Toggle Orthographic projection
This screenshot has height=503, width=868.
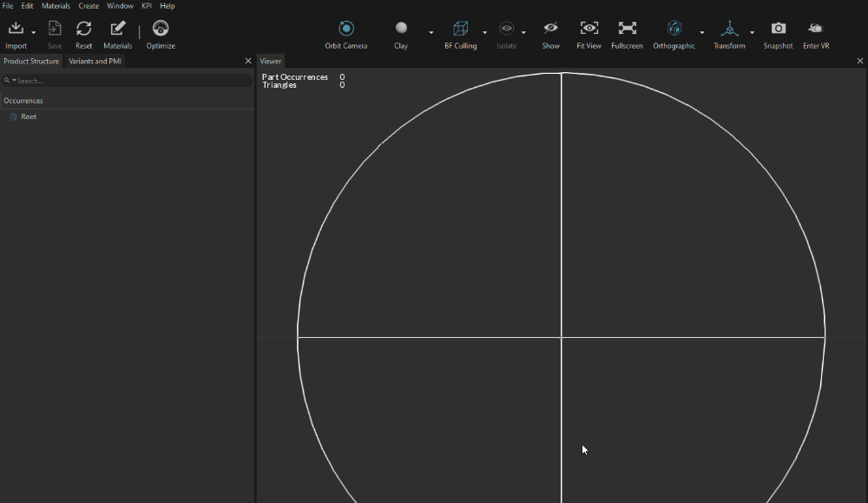[x=674, y=29]
